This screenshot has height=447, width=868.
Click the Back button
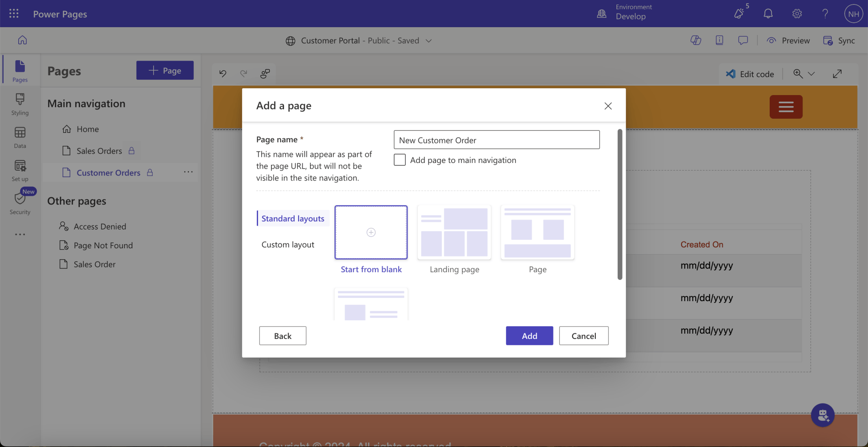[x=282, y=336]
